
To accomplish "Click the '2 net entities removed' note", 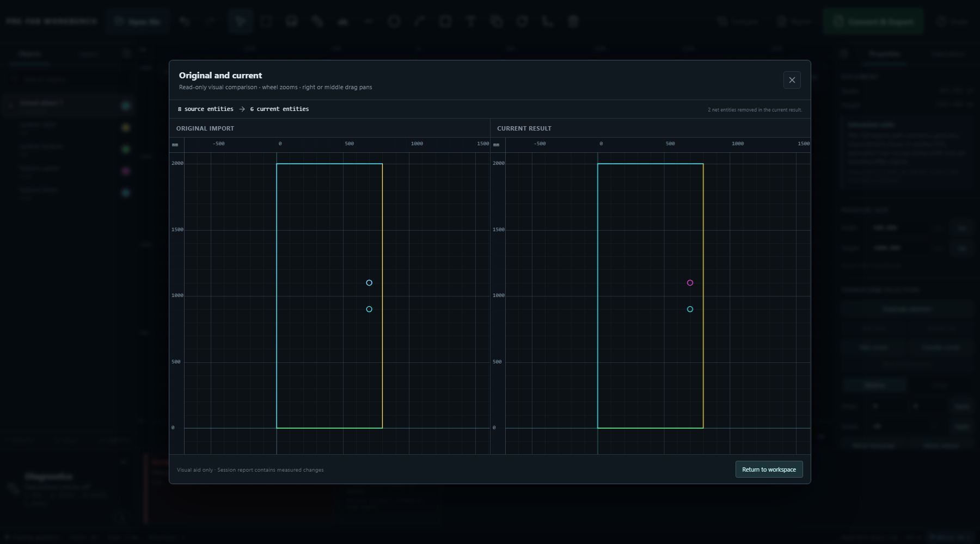I will pos(755,110).
